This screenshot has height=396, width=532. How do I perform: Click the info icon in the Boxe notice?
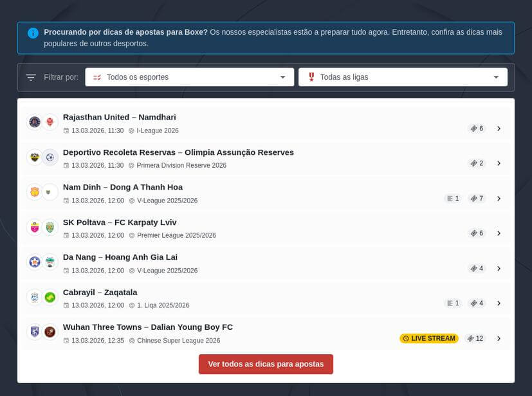click(x=33, y=33)
